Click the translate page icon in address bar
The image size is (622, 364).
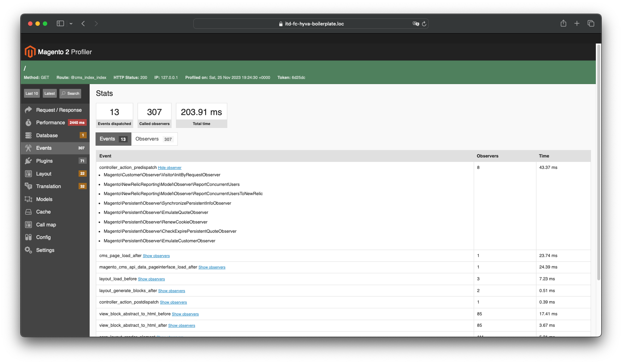[x=416, y=24]
